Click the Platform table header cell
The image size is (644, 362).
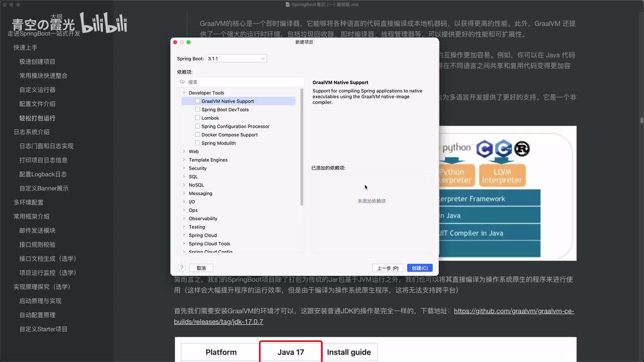click(221, 352)
